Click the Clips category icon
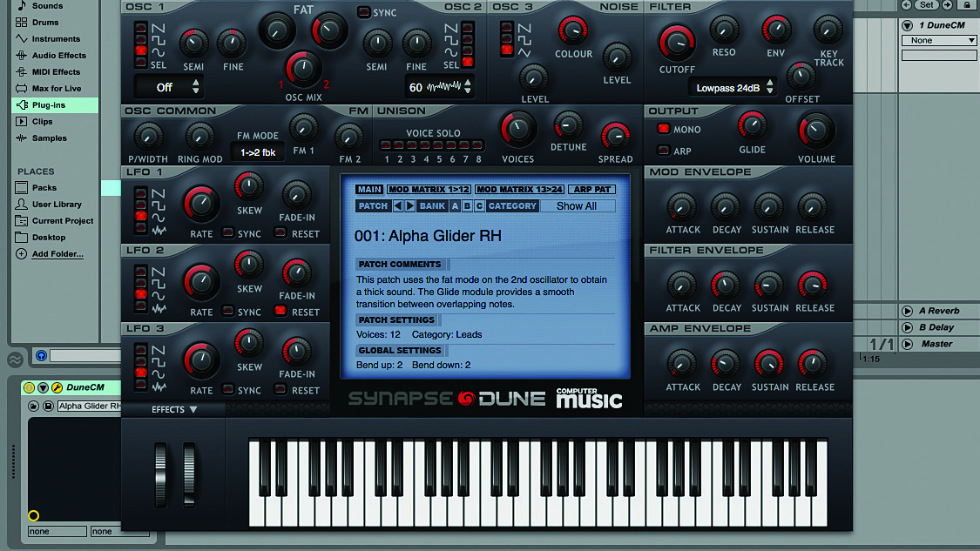Viewport: 980px width, 551px height. coord(21,121)
